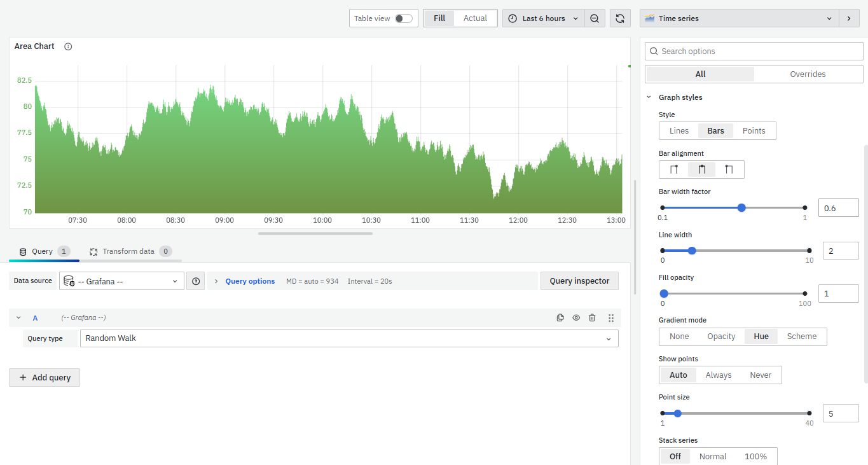Switch to the Transform data tab

pos(128,251)
